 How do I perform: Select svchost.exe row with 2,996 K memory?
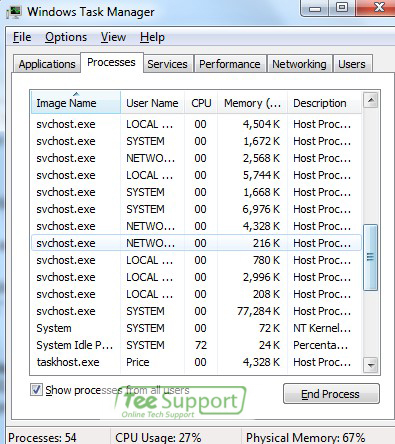(196, 277)
